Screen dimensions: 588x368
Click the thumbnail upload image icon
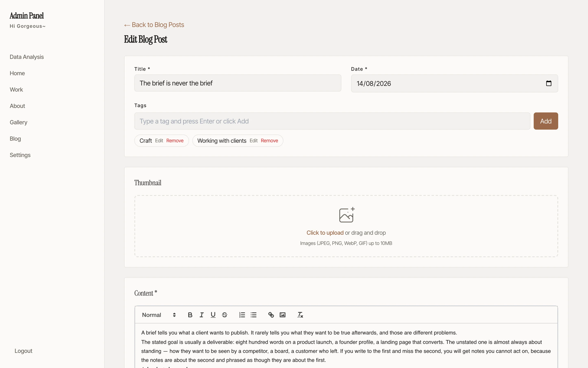click(x=347, y=215)
